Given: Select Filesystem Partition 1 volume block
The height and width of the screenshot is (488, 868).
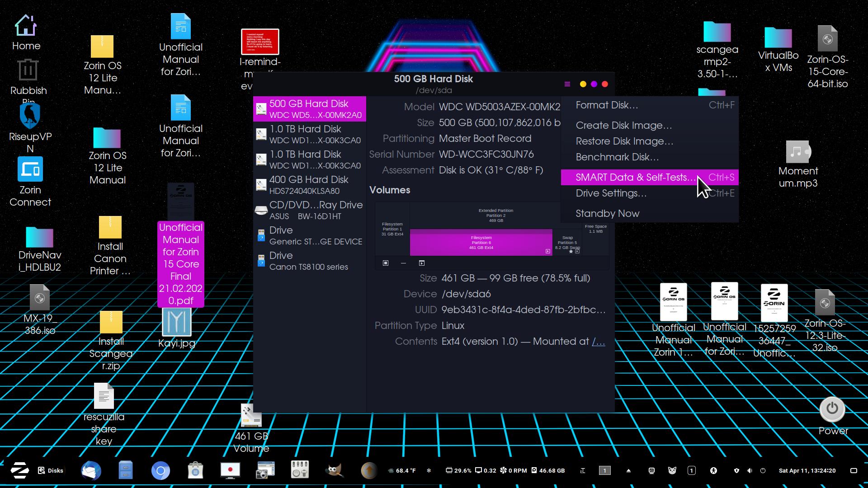Looking at the screenshot, I should pos(392,229).
